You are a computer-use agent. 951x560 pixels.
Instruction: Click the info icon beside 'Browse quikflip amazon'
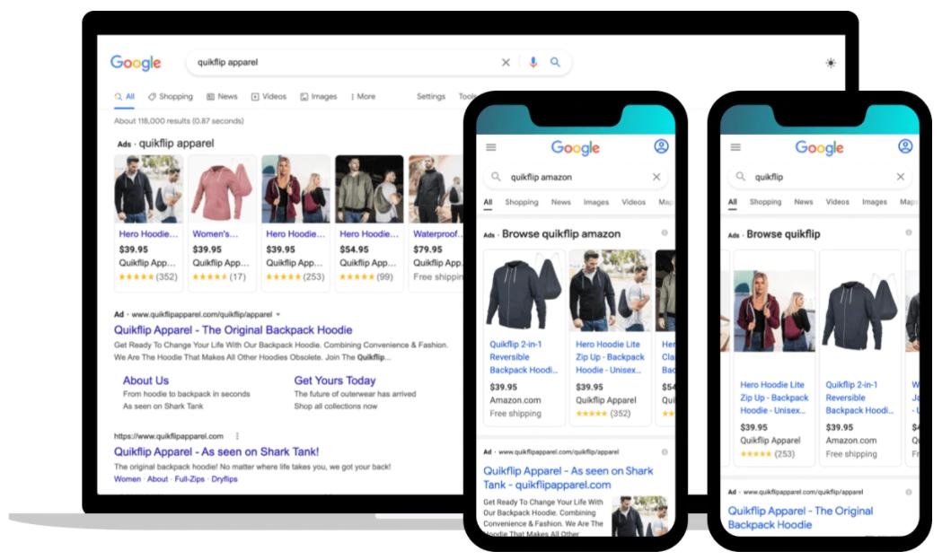[x=665, y=232]
